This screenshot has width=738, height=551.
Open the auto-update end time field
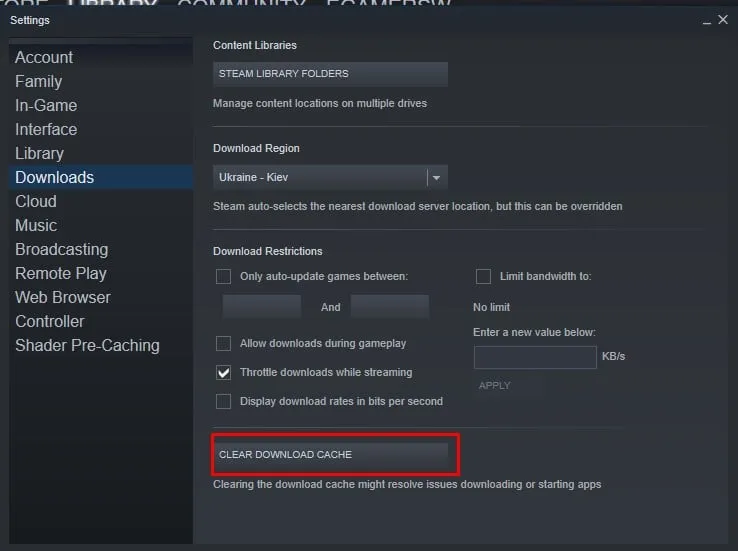click(x=390, y=307)
